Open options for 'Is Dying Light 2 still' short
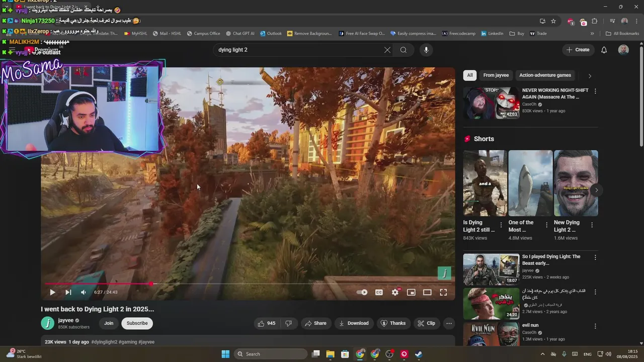 pyautogui.click(x=501, y=225)
